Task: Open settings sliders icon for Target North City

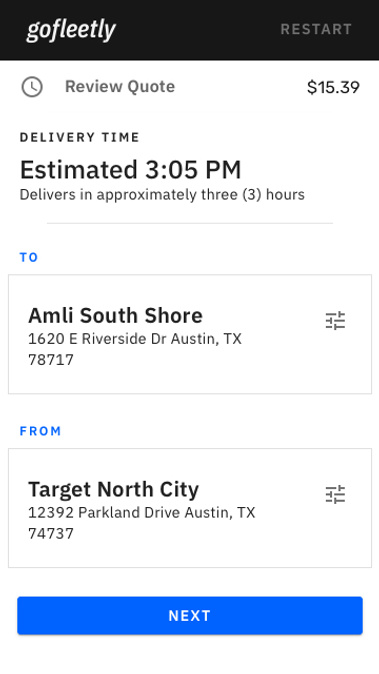Action: (x=335, y=494)
